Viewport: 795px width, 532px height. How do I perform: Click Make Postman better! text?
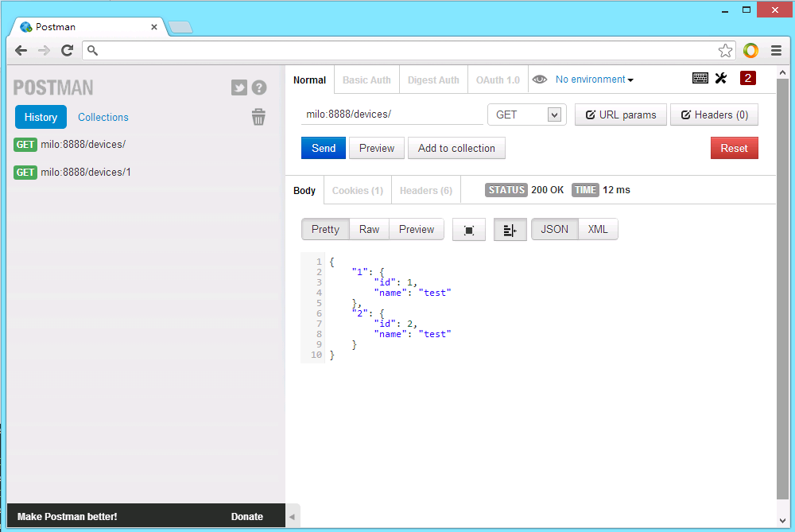(x=67, y=517)
